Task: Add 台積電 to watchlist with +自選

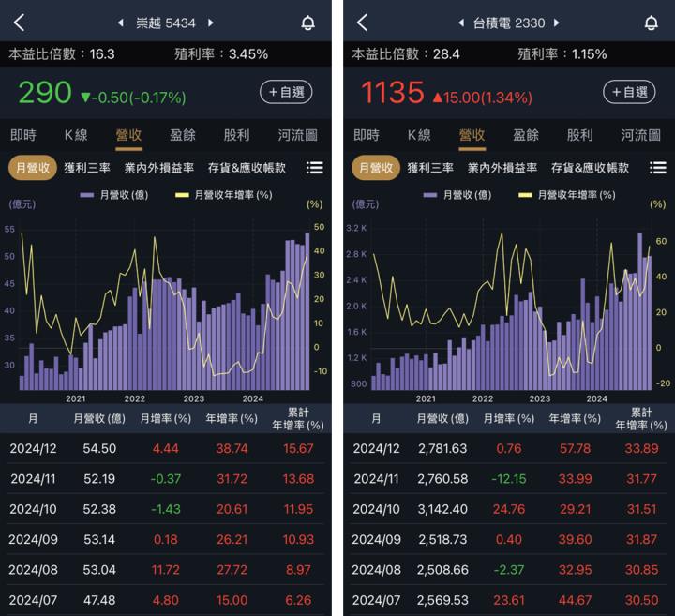Action: pos(629,92)
